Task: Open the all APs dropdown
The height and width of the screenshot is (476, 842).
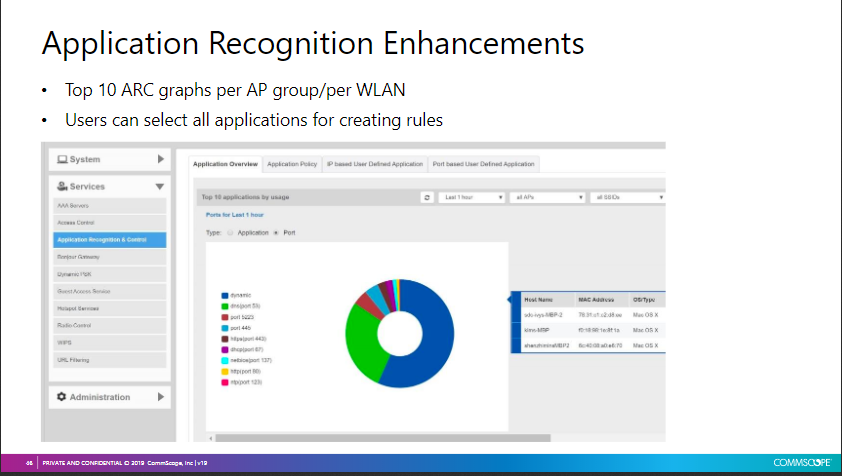Action: point(546,198)
